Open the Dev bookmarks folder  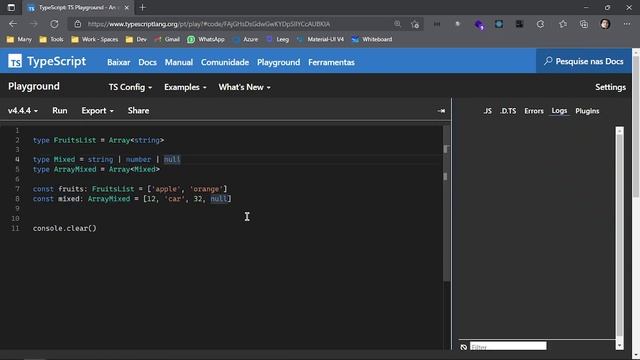pos(136,39)
